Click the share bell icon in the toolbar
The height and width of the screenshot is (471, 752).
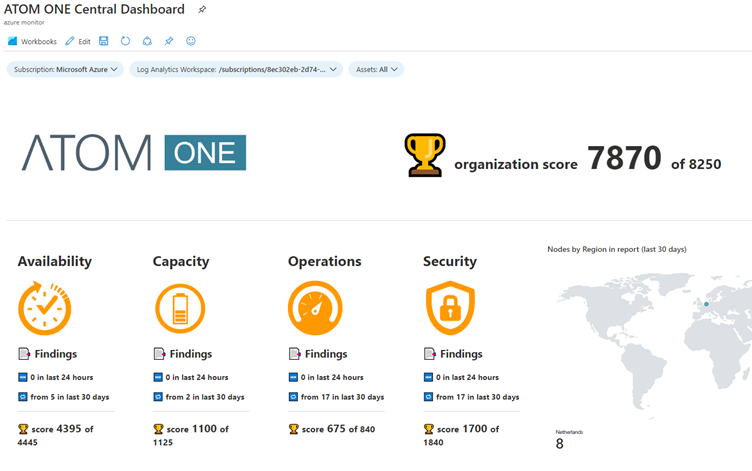pos(147,41)
